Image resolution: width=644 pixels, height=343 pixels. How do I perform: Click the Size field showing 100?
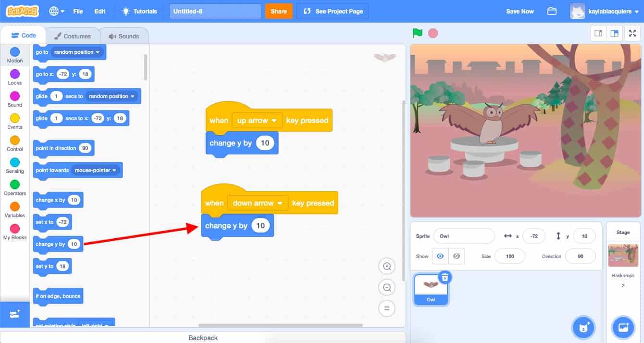tap(510, 256)
